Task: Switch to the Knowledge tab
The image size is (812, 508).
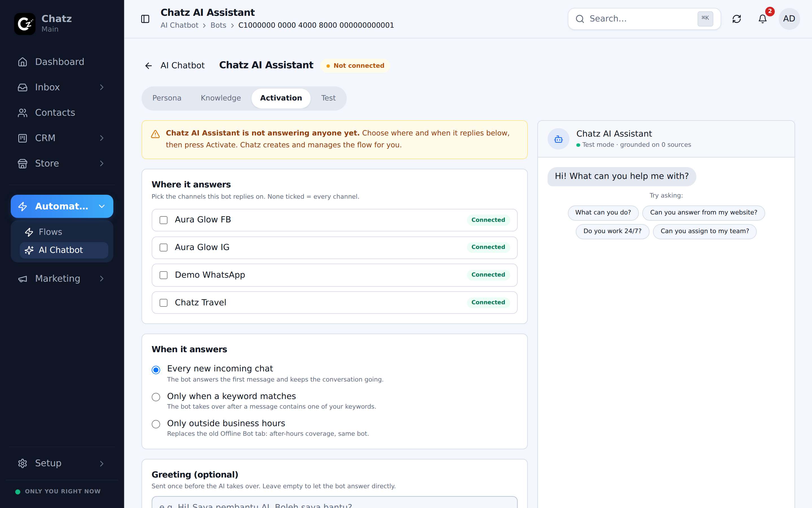Action: point(221,98)
